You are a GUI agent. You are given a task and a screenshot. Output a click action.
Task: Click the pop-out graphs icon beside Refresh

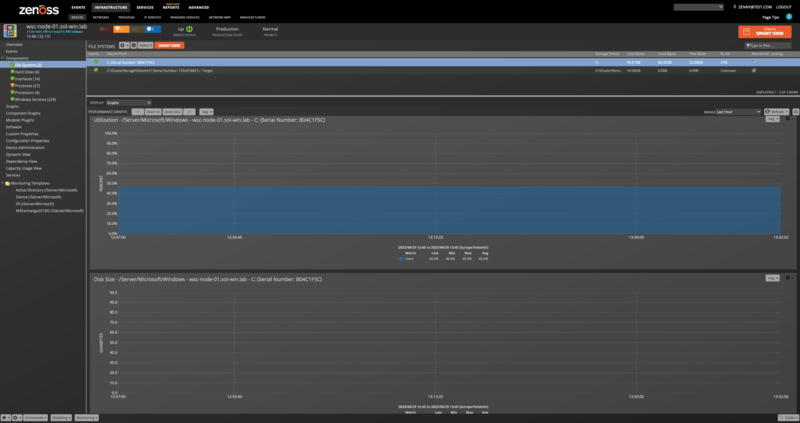pyautogui.click(x=795, y=111)
